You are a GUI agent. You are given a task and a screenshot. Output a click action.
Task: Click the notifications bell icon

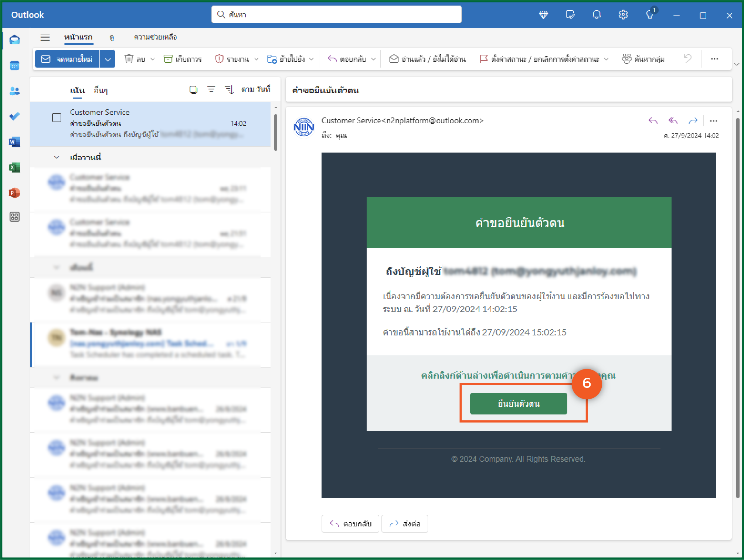597,15
